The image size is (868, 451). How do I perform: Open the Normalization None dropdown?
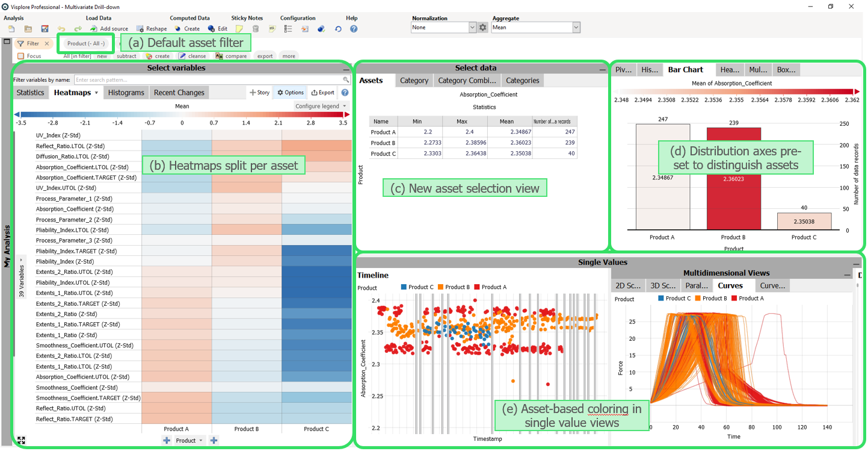click(472, 28)
